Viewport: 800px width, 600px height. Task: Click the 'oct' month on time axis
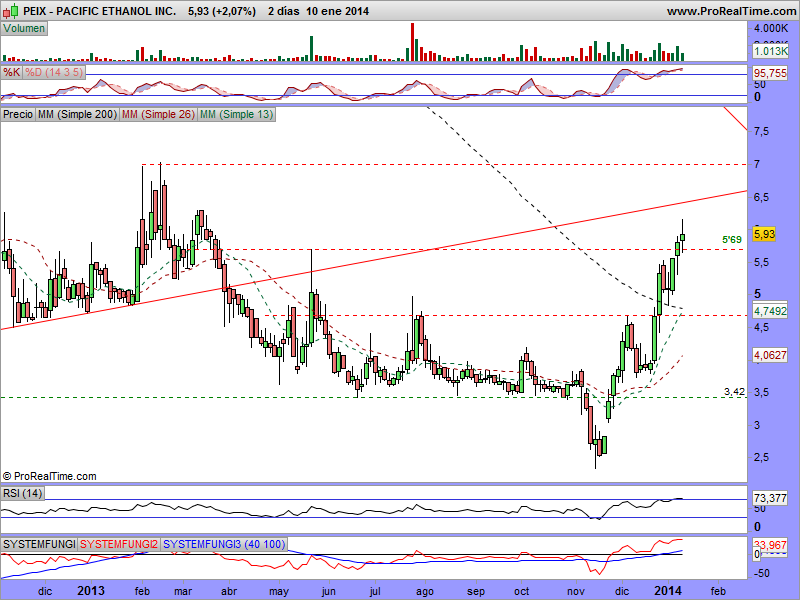(521, 591)
